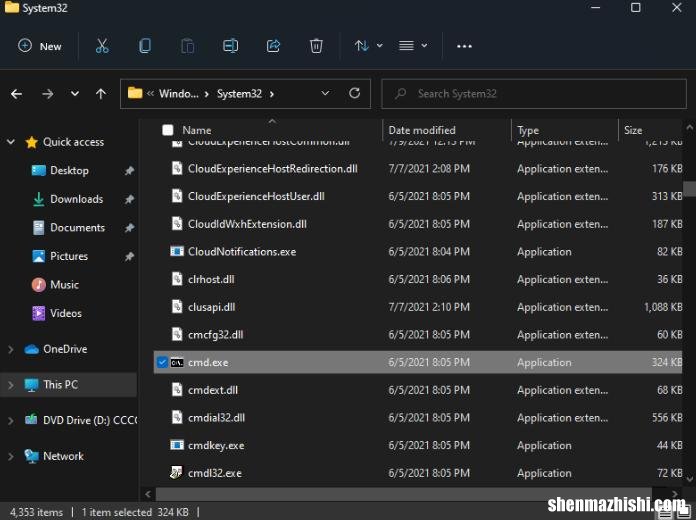Viewport: 696px width, 520px height.
Task: Click the System32 breadcrumb segment
Action: pos(239,94)
